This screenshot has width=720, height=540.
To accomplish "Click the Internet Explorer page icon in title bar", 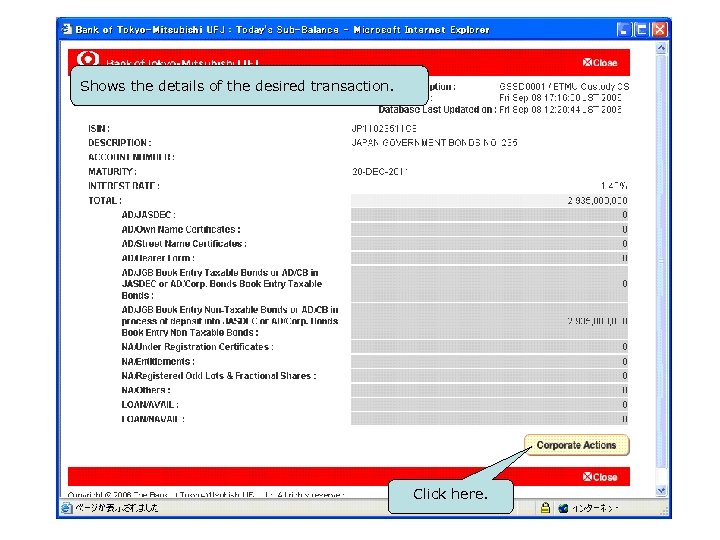I will point(67,29).
